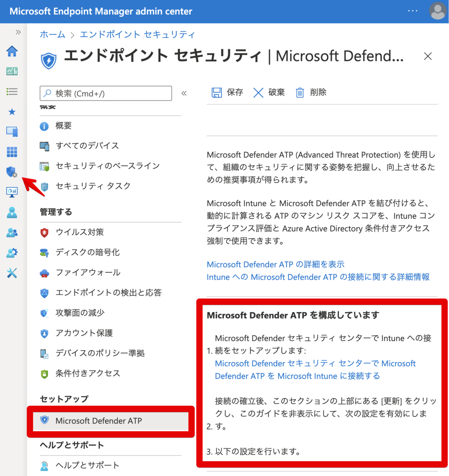Open Users icon in the left rail

pos(12,213)
